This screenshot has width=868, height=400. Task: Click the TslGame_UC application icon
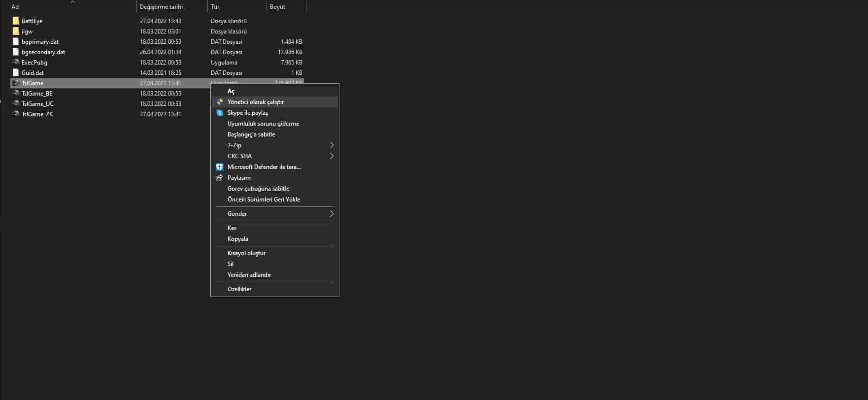[16, 103]
